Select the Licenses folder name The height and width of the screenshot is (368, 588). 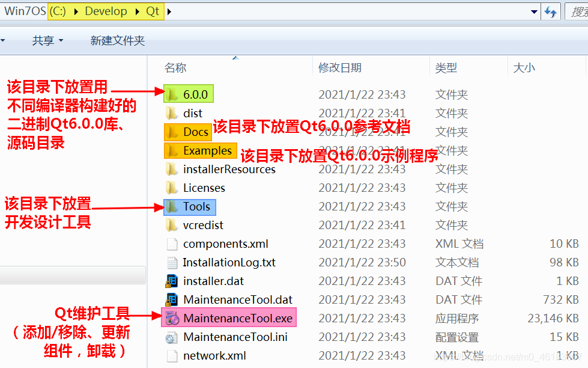coord(204,188)
